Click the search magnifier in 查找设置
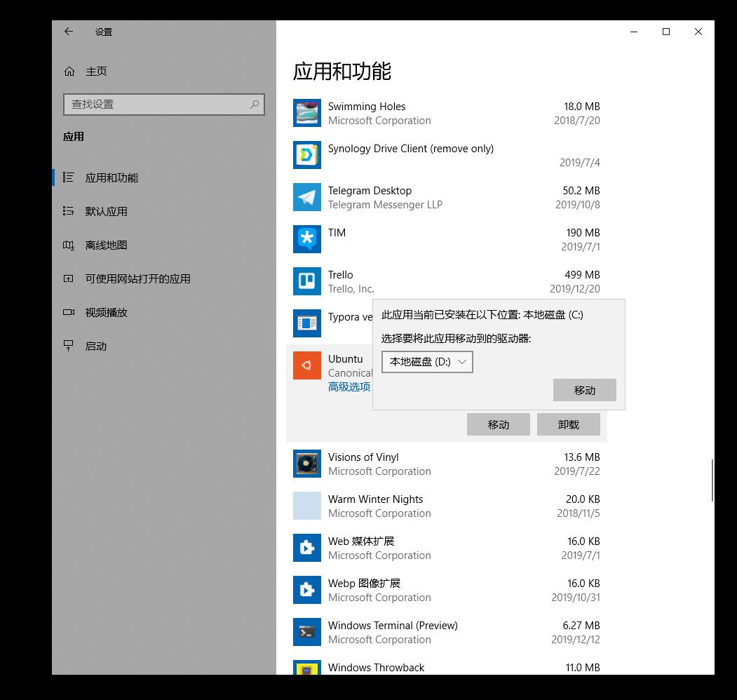This screenshot has width=737, height=700. coord(255,104)
